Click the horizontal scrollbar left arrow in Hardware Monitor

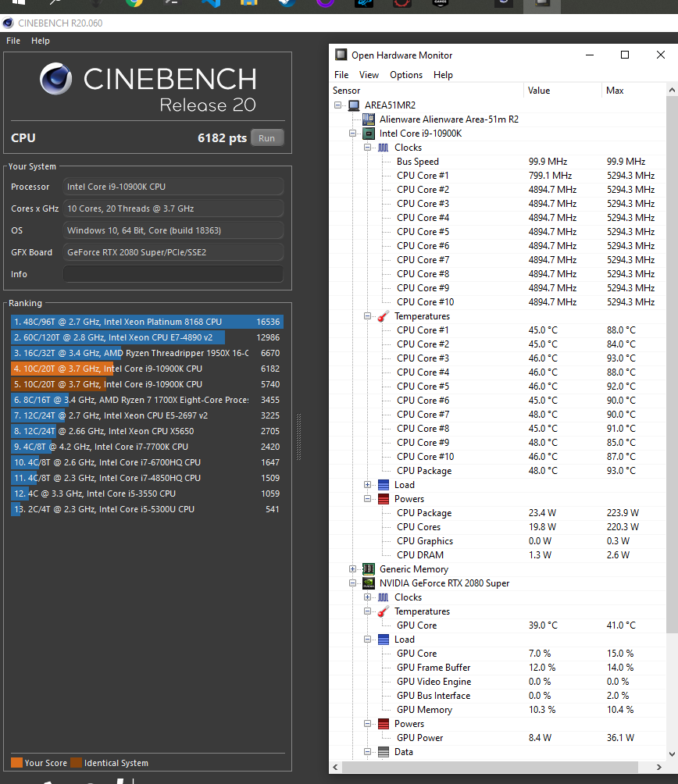(336, 767)
